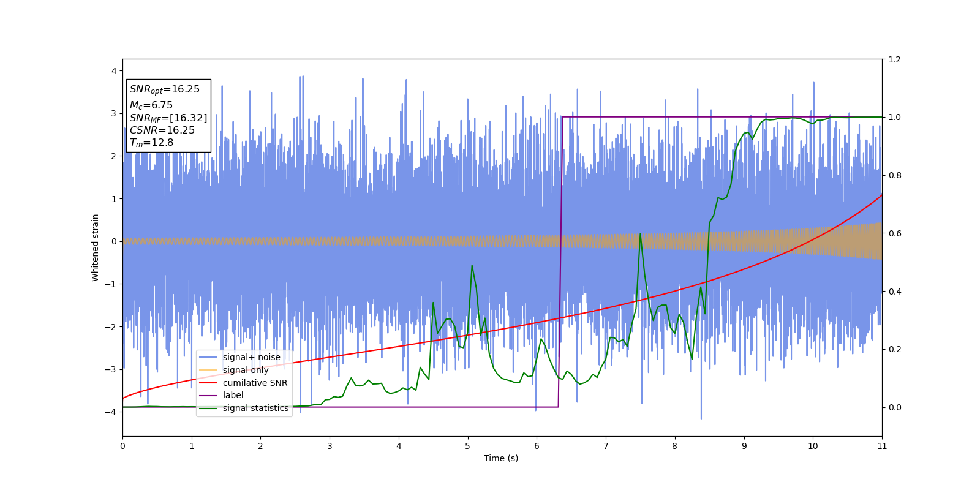Click the green signal statistics peak near 5 s
The width and height of the screenshot is (980, 490).
[x=472, y=265]
